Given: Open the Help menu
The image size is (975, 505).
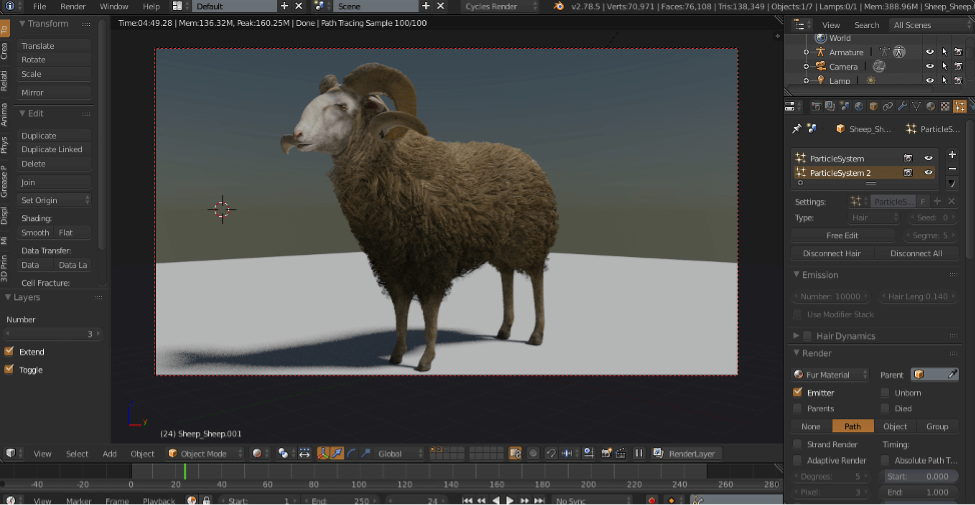Looking at the screenshot, I should pos(151,6).
